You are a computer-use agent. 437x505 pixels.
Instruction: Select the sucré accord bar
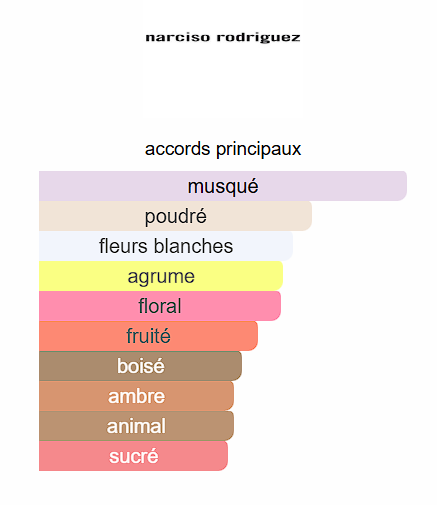click(133, 456)
